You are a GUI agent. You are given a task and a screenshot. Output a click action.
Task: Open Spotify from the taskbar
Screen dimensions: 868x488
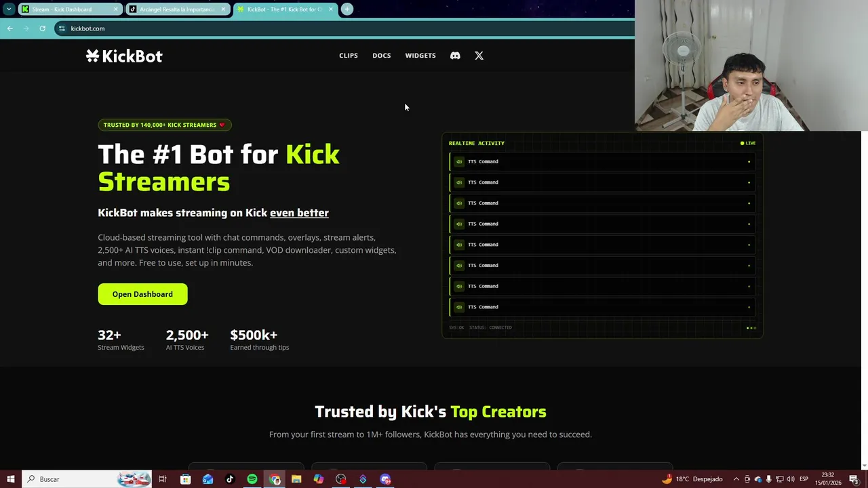(252, 479)
